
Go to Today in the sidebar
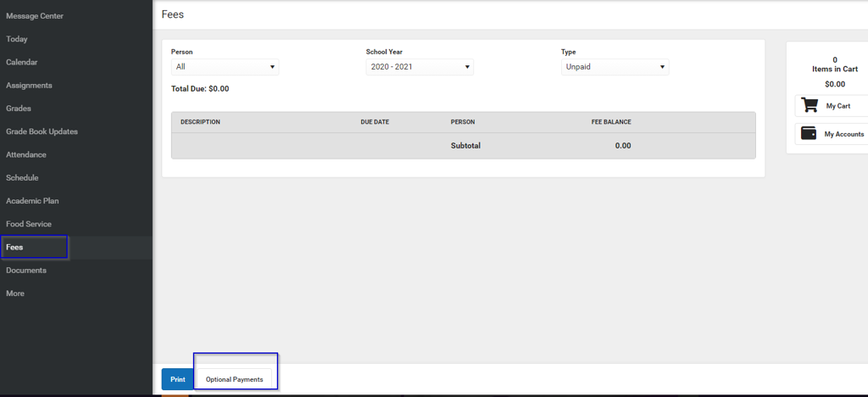pos(17,39)
